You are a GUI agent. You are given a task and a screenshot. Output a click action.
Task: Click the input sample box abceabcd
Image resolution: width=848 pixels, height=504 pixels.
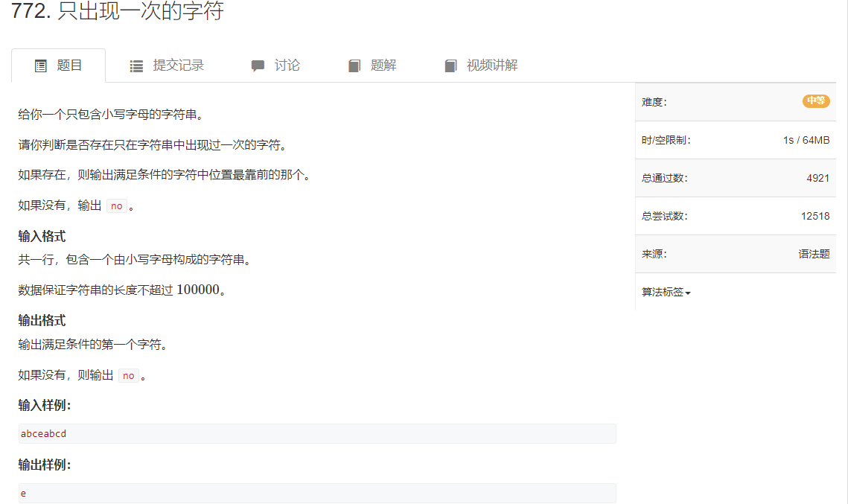(317, 434)
